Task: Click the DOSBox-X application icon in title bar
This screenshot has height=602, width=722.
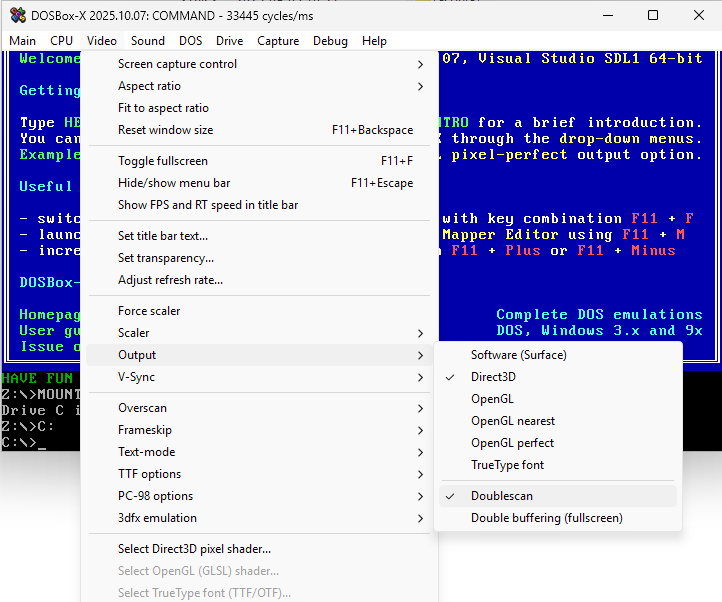Action: tap(17, 15)
